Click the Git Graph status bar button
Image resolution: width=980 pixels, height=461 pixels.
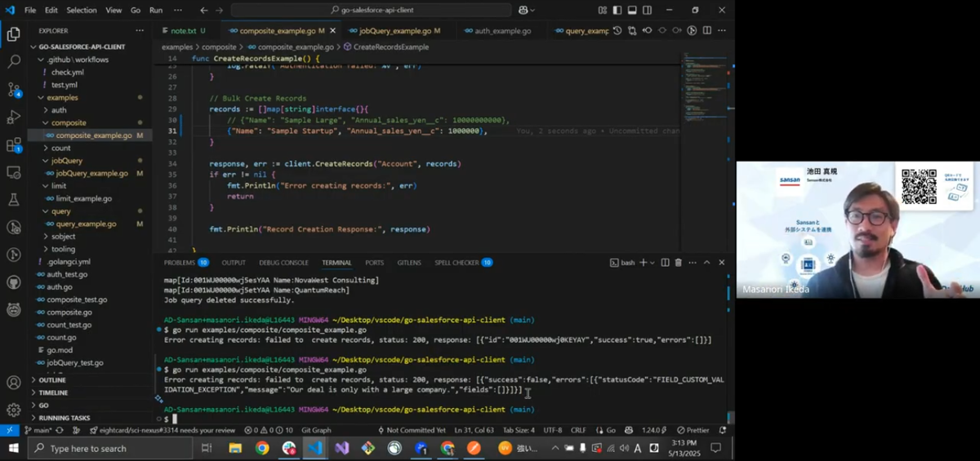click(316, 430)
